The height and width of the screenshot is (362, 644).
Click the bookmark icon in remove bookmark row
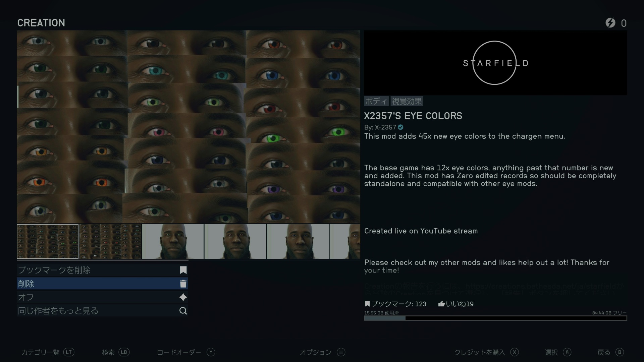click(183, 270)
